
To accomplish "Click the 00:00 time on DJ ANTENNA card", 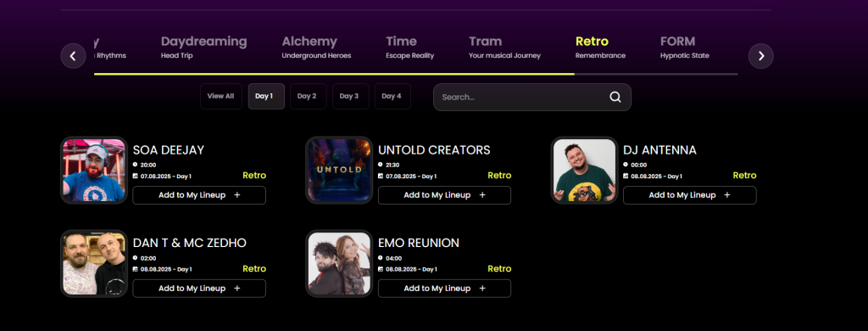I will coord(638,165).
